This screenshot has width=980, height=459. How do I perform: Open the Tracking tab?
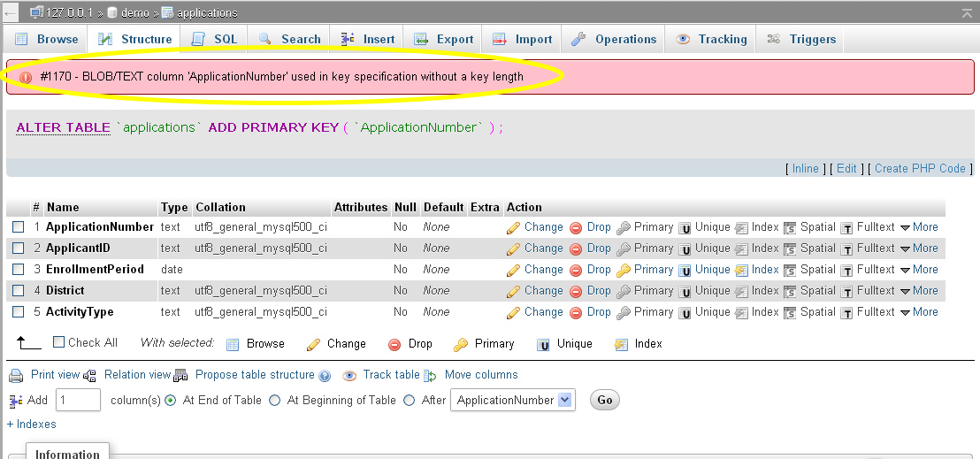tap(710, 39)
